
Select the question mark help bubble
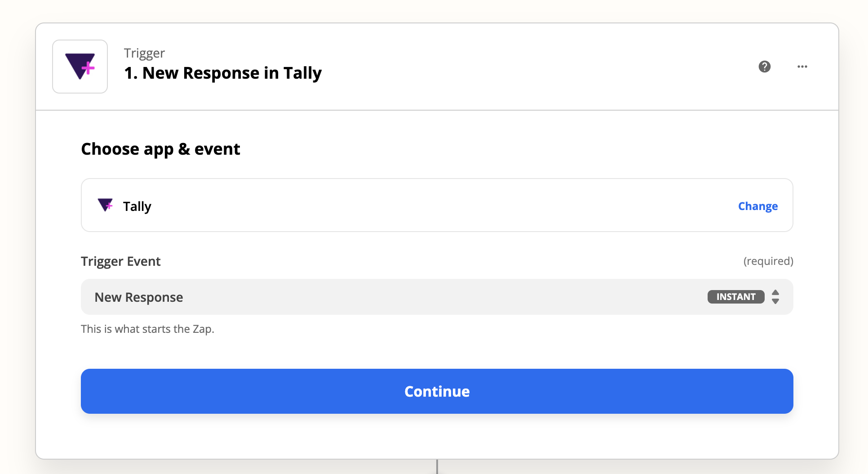765,66
